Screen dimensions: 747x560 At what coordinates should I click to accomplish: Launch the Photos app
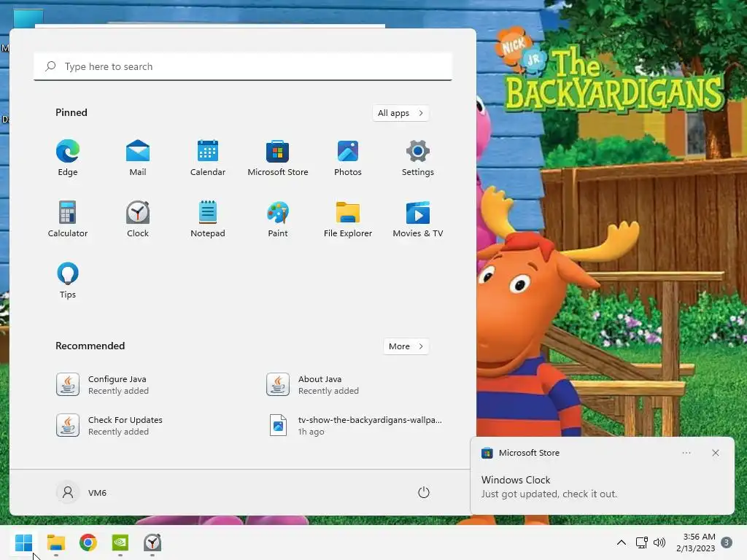348,158
